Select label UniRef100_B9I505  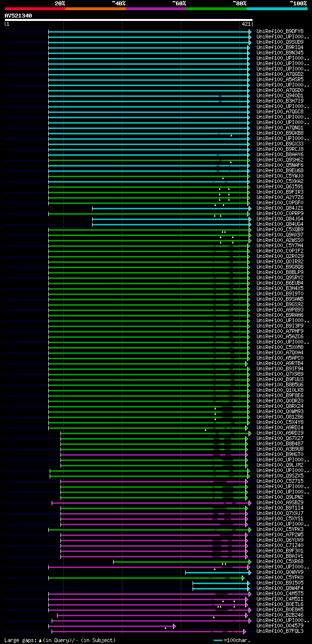click(280, 583)
